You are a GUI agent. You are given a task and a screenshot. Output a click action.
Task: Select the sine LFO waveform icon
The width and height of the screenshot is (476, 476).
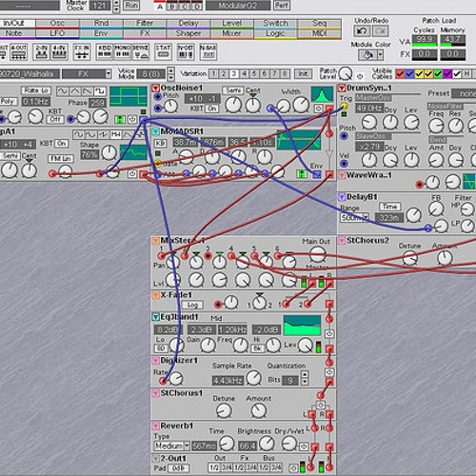(63, 91)
